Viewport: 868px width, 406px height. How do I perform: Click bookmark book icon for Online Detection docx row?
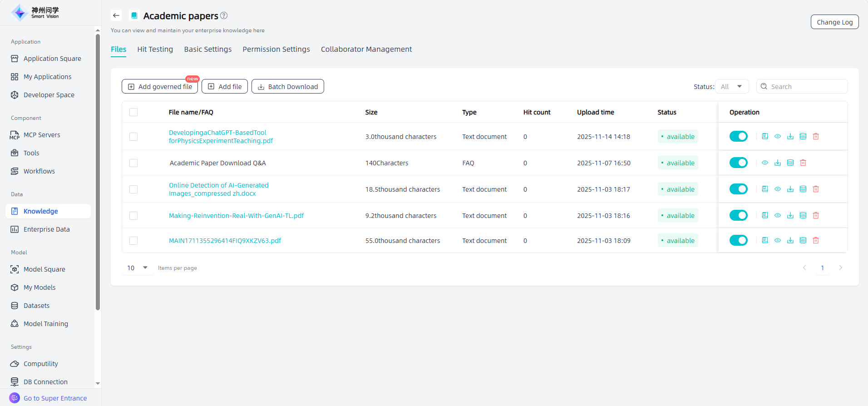pos(764,189)
